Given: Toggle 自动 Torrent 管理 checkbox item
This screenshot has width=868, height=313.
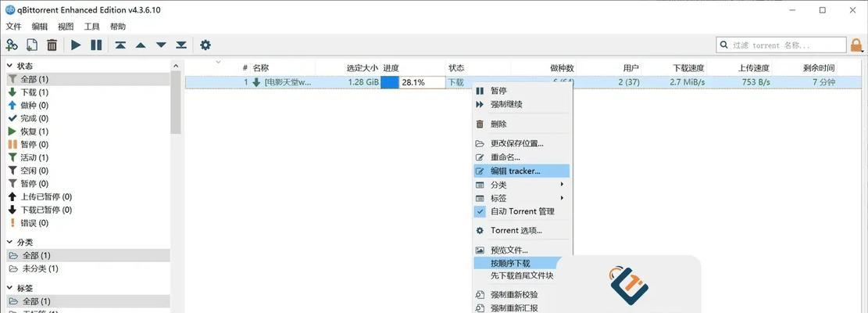Looking at the screenshot, I should [x=522, y=211].
